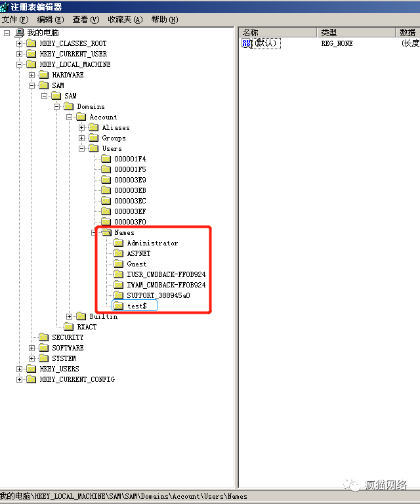Click the Users folder icon
The image size is (420, 504).
tap(94, 148)
